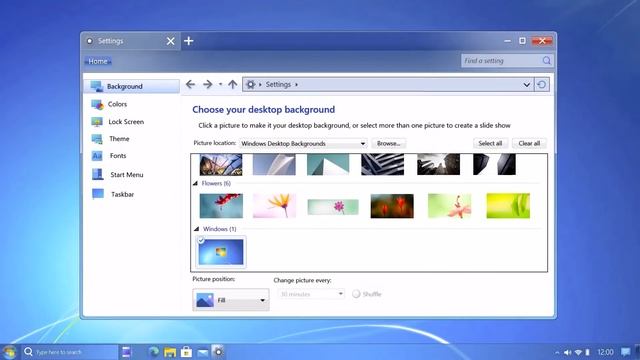Open the Theme settings page
Image resolution: width=640 pixels, height=360 pixels.
click(119, 139)
